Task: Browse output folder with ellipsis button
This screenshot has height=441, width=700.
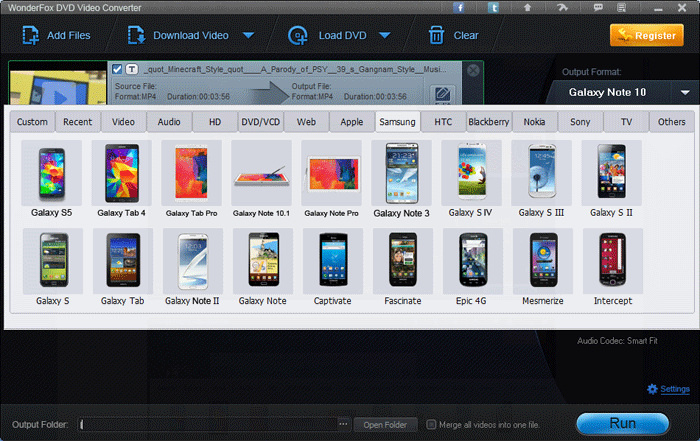Action: point(343,424)
